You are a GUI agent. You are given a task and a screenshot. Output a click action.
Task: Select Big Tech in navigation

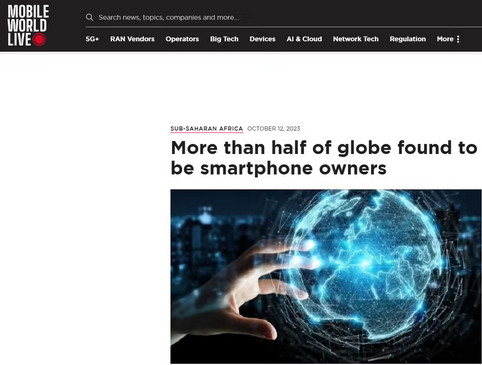224,39
